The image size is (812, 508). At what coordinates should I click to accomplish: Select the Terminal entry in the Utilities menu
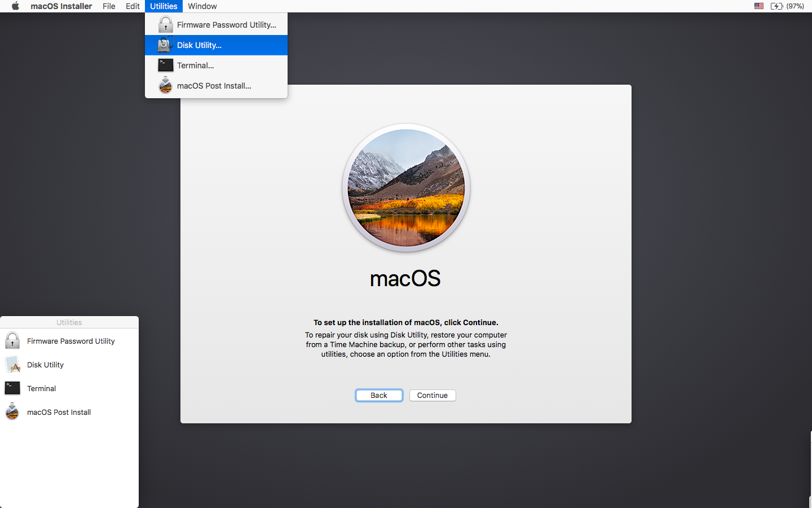pos(195,65)
